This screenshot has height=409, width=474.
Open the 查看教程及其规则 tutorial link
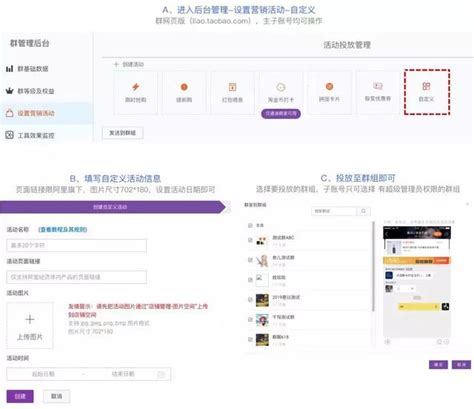63,229
